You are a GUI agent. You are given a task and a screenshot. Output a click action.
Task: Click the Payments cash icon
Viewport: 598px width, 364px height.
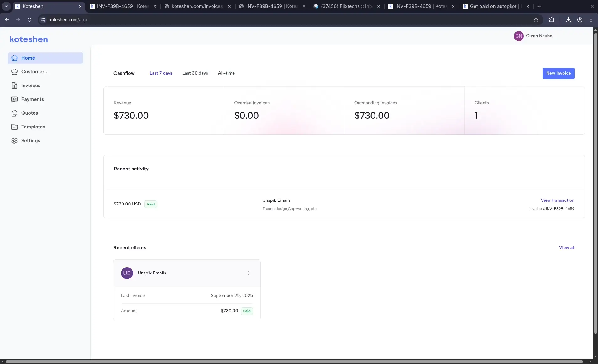(x=14, y=99)
